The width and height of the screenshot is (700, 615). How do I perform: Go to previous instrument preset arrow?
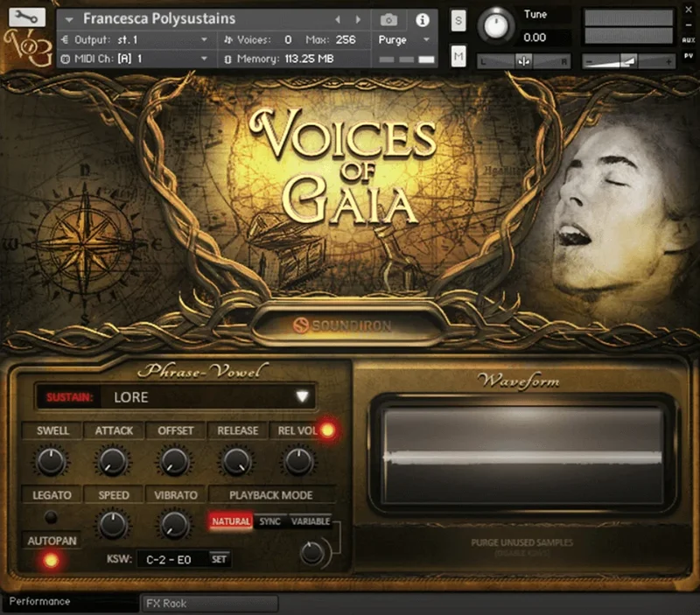tap(338, 19)
